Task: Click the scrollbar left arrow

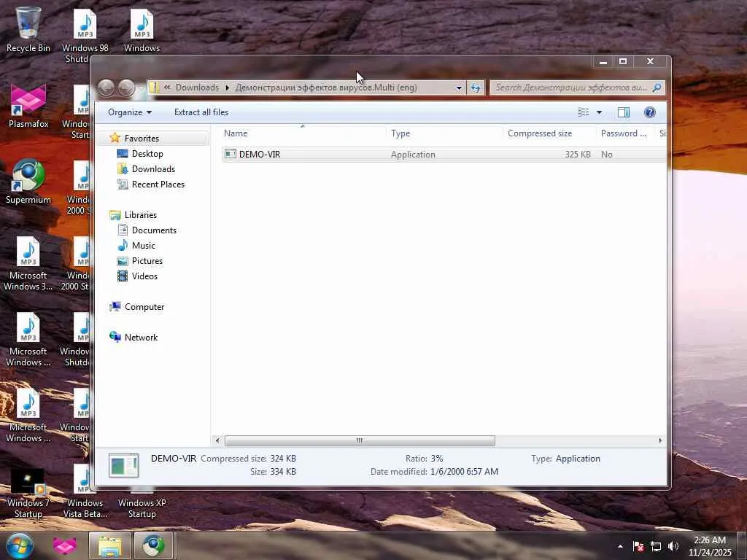Action: (x=217, y=441)
